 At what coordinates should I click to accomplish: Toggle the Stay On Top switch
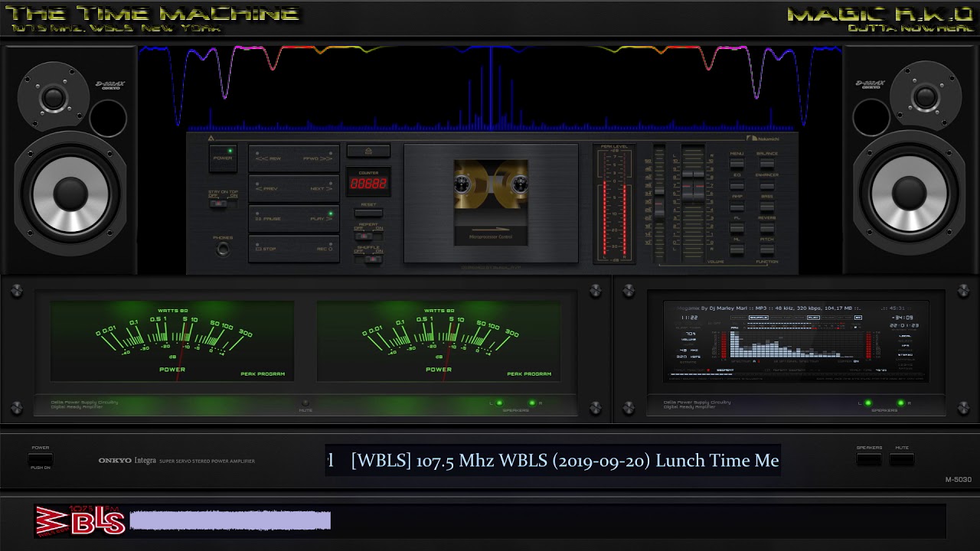click(223, 204)
